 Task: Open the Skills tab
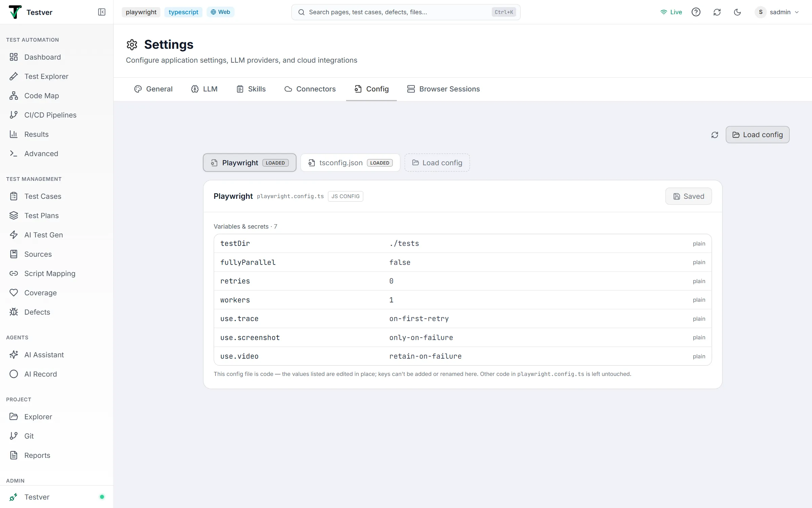click(x=251, y=89)
